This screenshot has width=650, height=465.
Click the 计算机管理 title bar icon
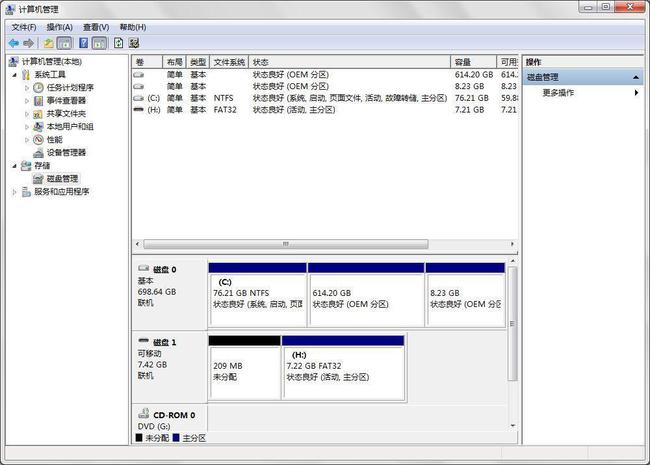tap(10, 9)
